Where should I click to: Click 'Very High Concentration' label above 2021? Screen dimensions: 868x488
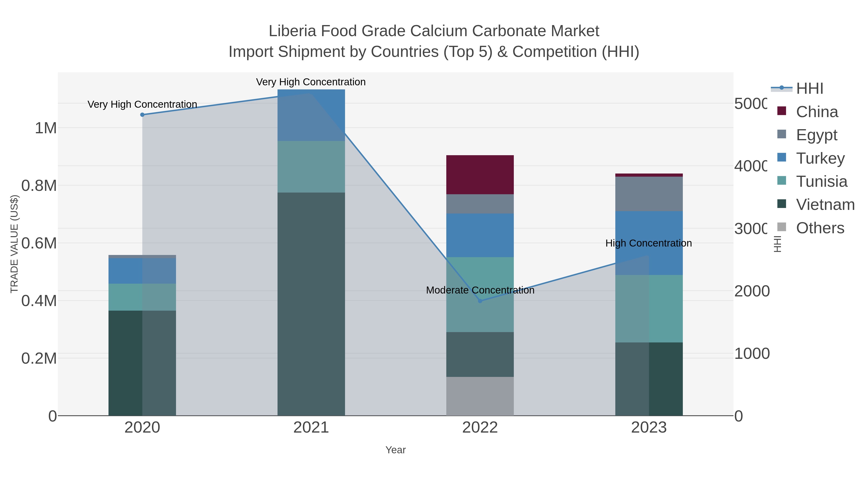(311, 82)
